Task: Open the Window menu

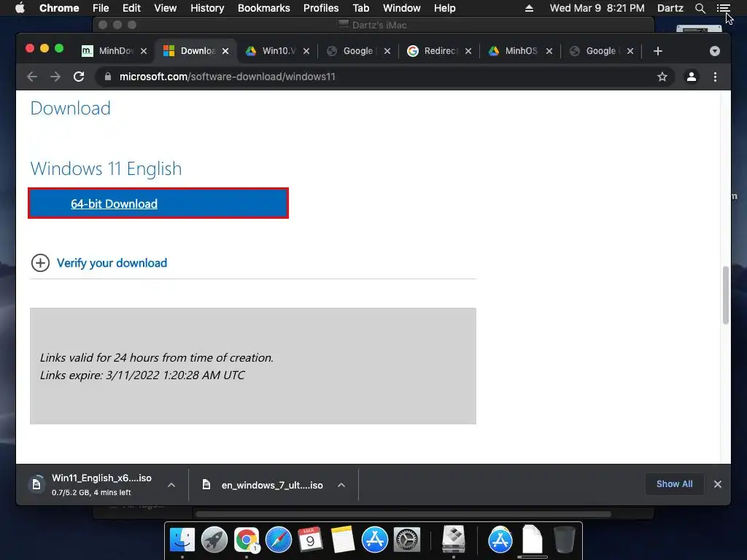Action: (402, 8)
